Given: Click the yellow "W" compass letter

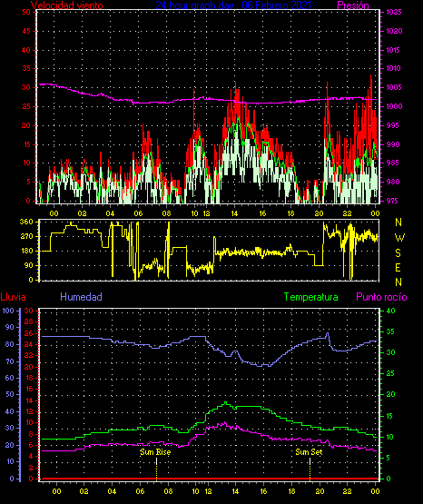Looking at the screenshot, I should tap(399, 238).
